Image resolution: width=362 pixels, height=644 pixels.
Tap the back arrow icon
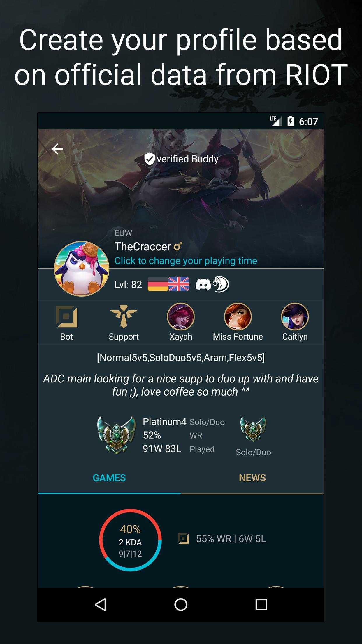57,149
